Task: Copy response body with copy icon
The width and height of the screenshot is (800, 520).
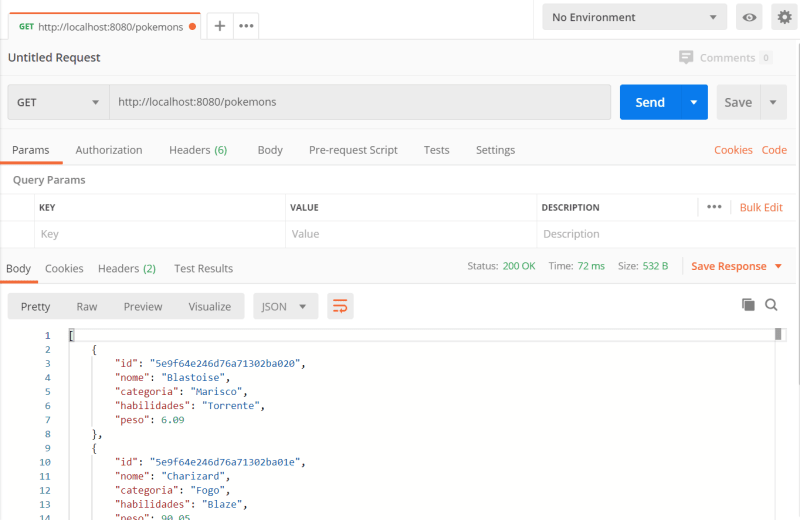Action: 747,305
